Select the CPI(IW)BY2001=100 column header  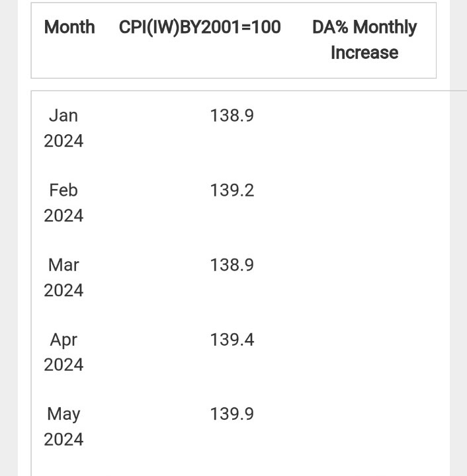pos(200,28)
